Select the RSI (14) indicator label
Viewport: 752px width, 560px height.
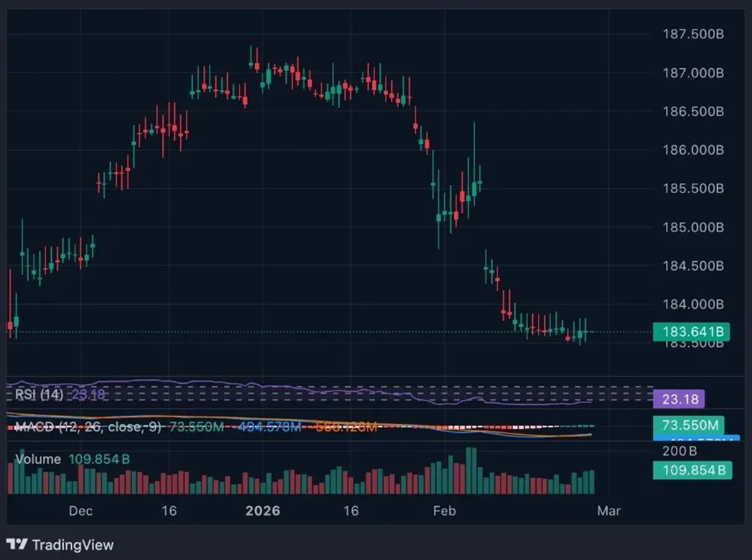tap(39, 395)
